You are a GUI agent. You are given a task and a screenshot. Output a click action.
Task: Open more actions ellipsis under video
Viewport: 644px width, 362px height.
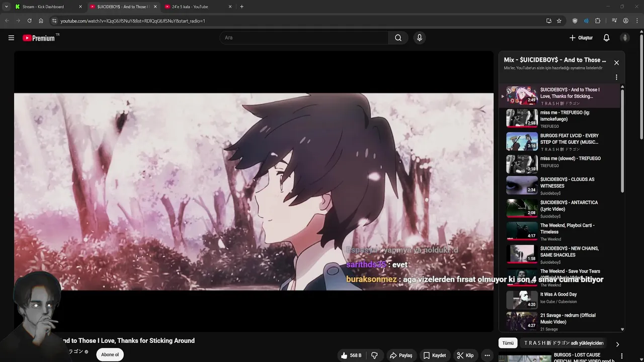(x=487, y=355)
